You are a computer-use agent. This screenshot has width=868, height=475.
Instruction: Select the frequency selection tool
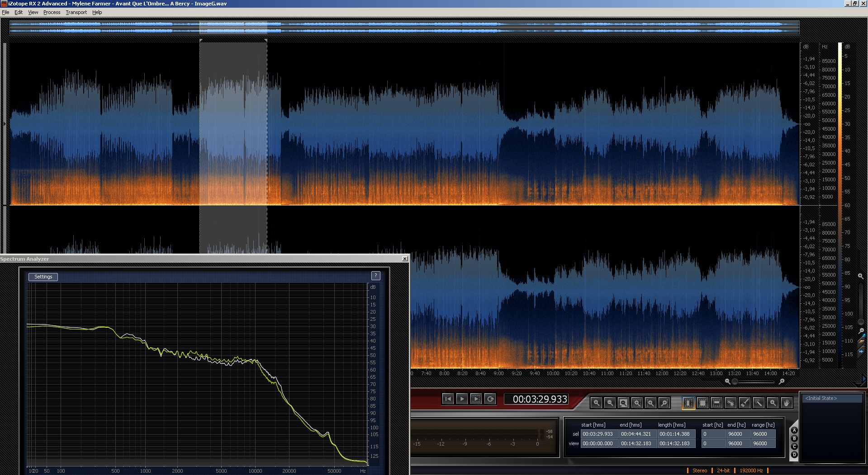pyautogui.click(x=716, y=402)
